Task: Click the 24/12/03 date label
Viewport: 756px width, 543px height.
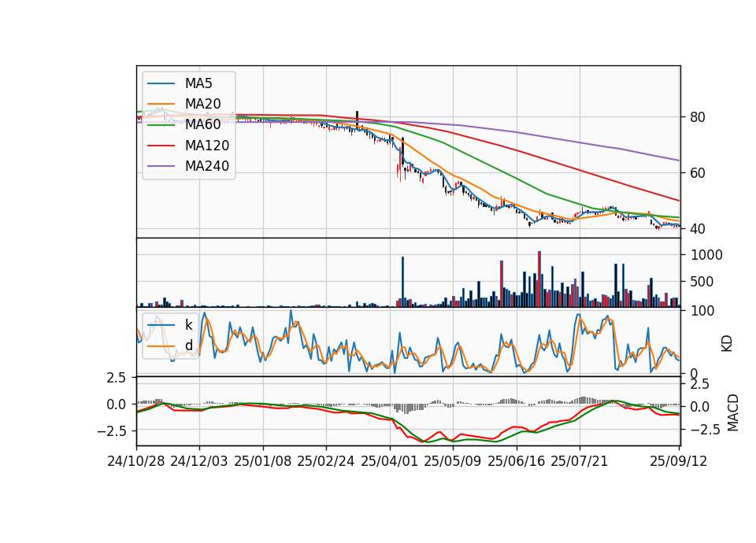Action: 199,461
